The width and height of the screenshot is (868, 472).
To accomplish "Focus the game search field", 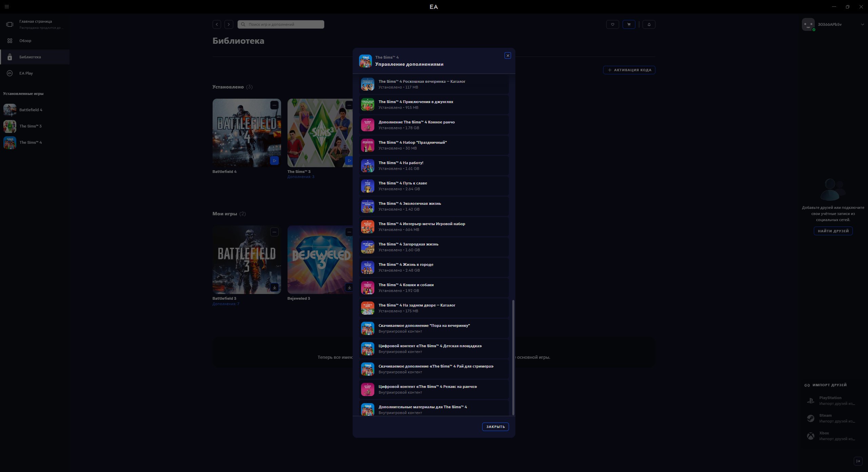I will (x=281, y=24).
